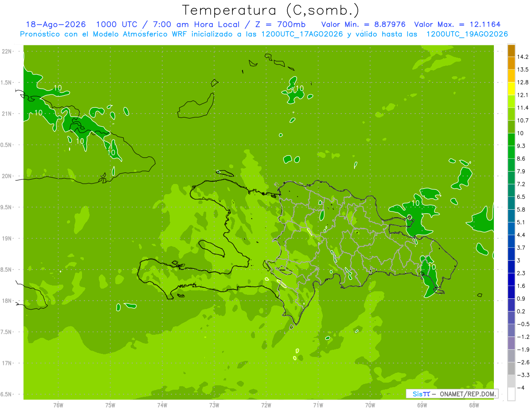Click the "22N" latitude label
Screen dimensions: 532x411
coord(7,51)
